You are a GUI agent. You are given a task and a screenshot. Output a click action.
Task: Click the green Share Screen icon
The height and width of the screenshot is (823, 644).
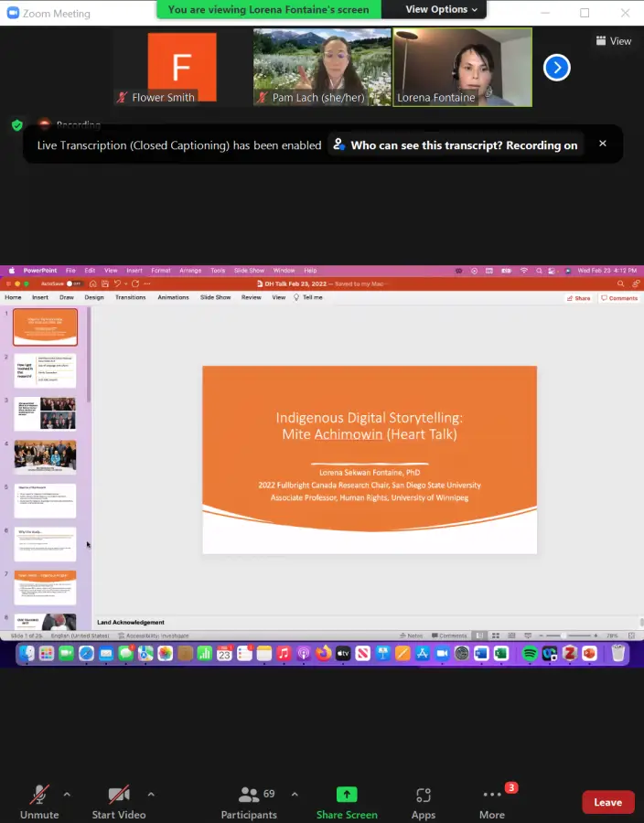click(x=347, y=795)
